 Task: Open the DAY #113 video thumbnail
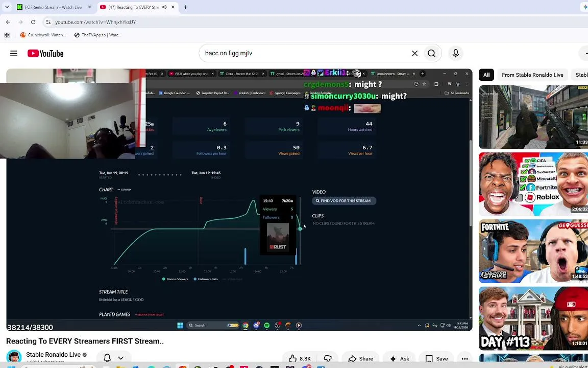pos(533,318)
